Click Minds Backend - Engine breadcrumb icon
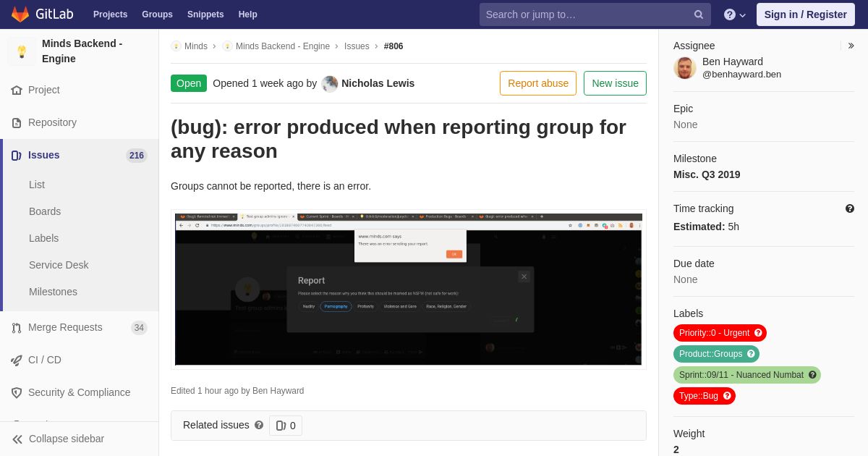The image size is (868, 456). coord(227,46)
